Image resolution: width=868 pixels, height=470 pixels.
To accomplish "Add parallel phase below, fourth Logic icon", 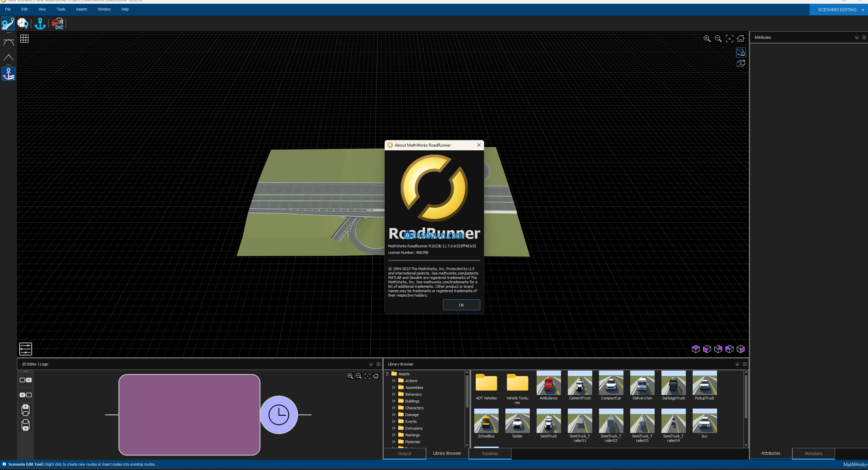I will pyautogui.click(x=25, y=425).
